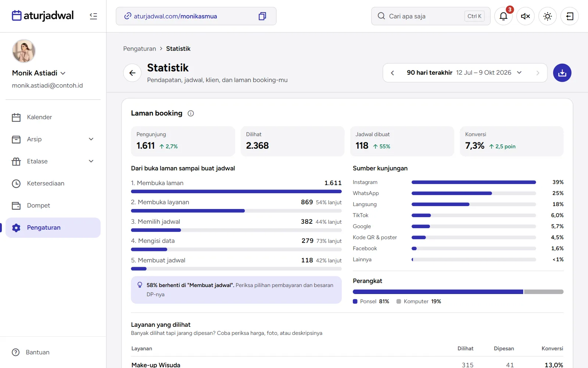
Task: Select Pengaturan in the sidebar
Action: point(53,227)
